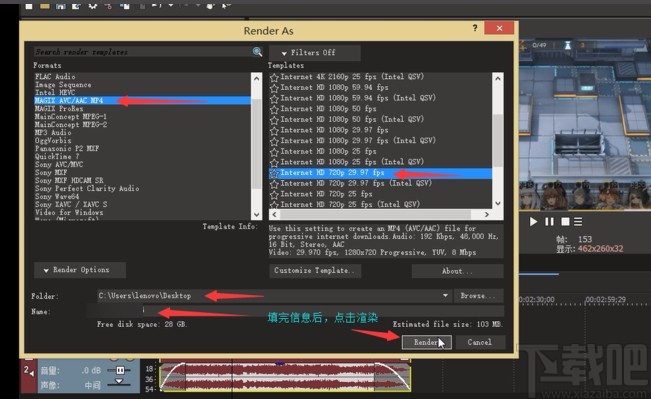The width and height of the screenshot is (651, 399).
Task: Open the Folder path dropdown arrow
Action: point(445,296)
